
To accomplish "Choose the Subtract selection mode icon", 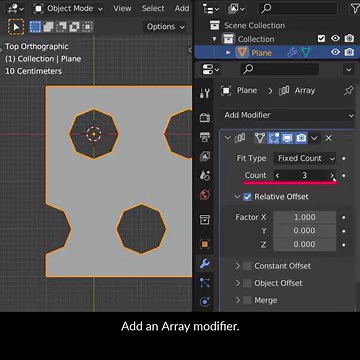I will point(61,27).
